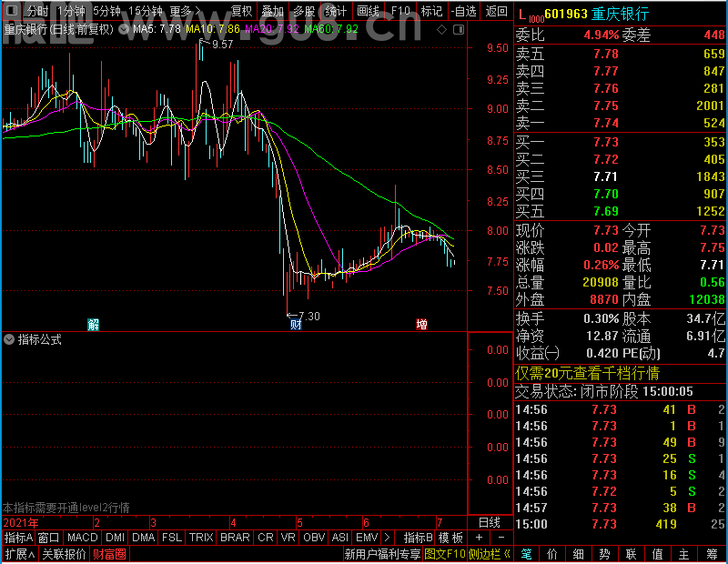Open the 画线 drawing tools
The image size is (728, 564).
point(368,11)
